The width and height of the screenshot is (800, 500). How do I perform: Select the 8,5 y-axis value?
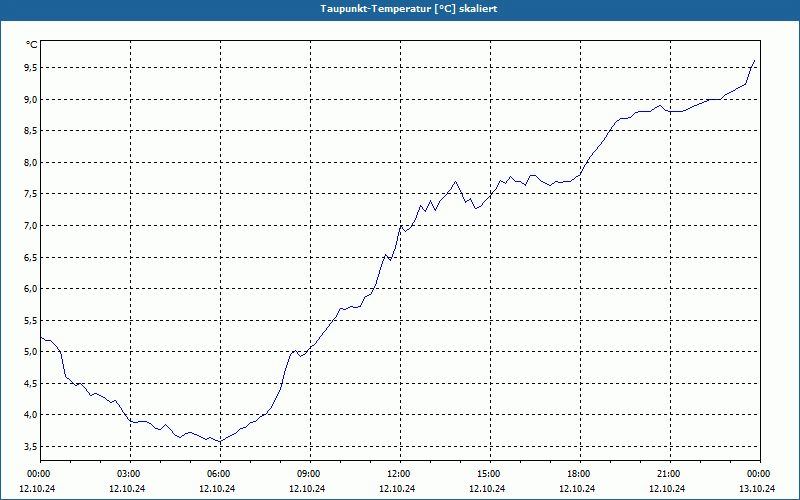(31, 131)
